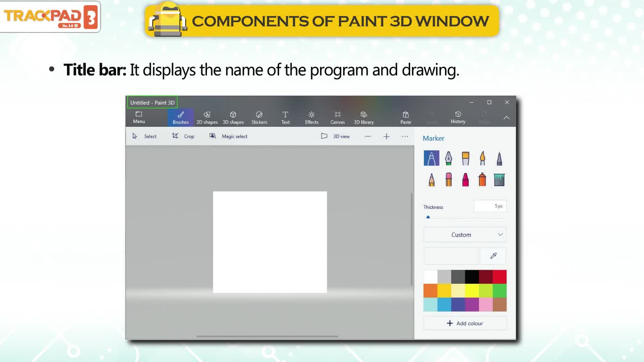Zoom out with the minus button
Screen dimensions: 644x362
[x=368, y=136]
